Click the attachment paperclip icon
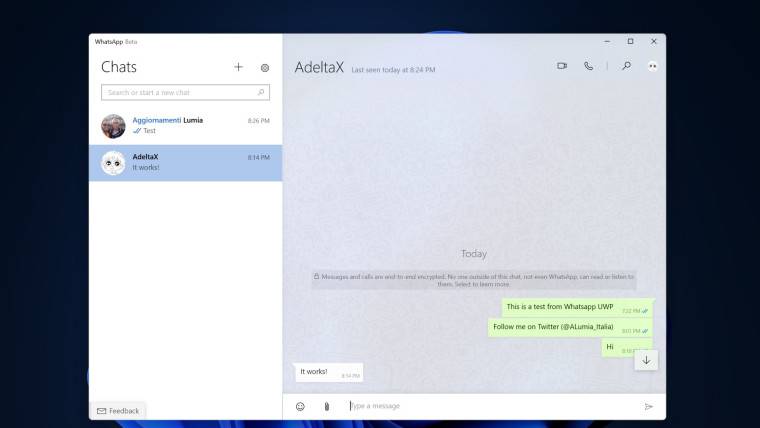Screen dimensions: 760x428 [326, 406]
